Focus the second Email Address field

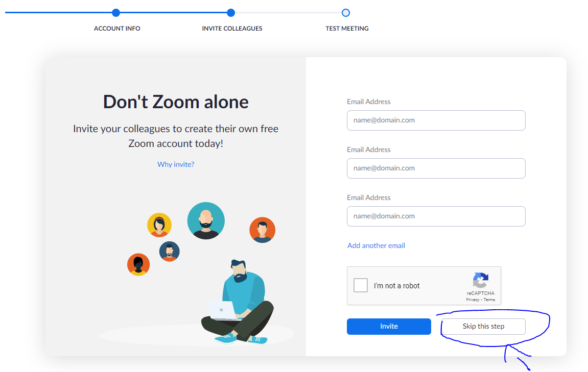click(436, 168)
